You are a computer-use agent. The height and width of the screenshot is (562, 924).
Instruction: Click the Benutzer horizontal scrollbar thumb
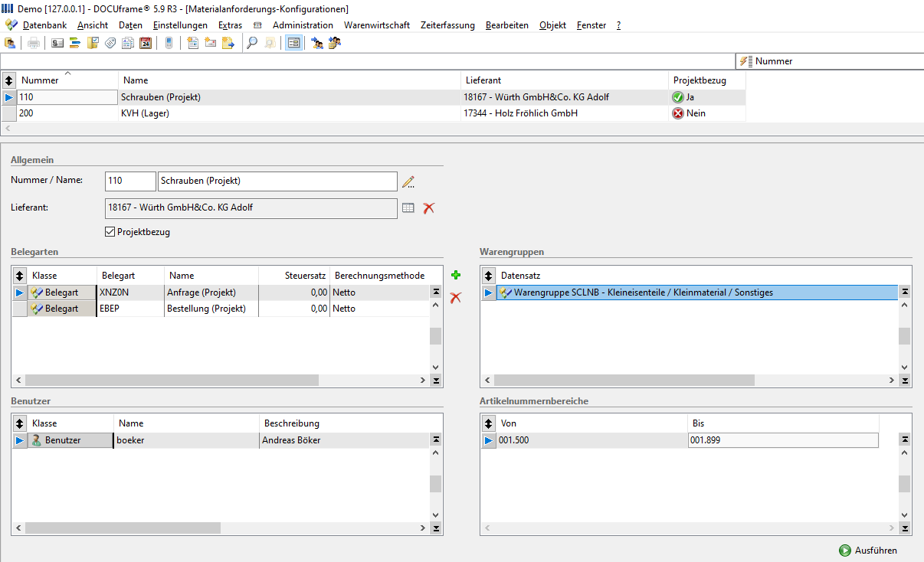[123, 528]
